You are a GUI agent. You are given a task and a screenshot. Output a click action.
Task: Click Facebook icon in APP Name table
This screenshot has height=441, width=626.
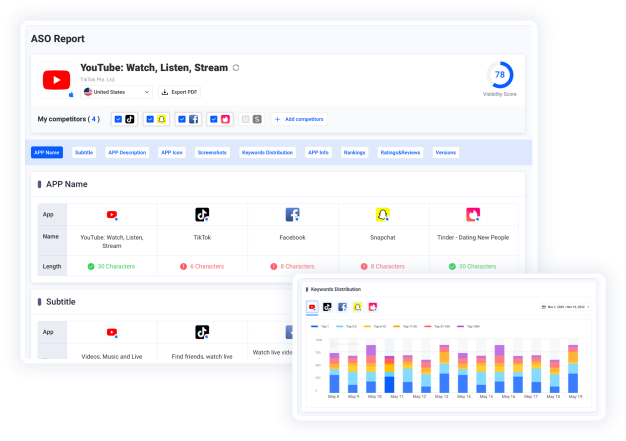[x=293, y=215]
